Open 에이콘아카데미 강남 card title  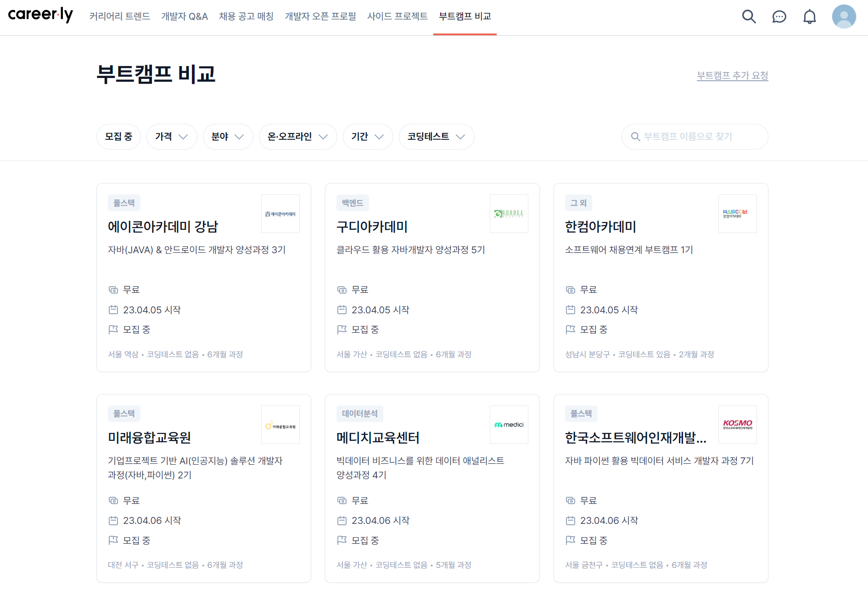click(163, 227)
